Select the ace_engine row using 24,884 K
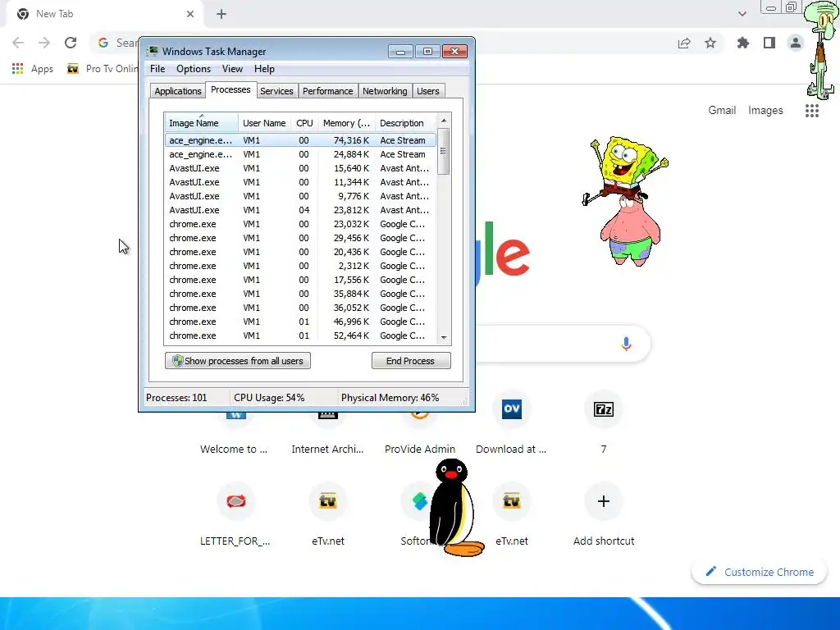 point(300,154)
